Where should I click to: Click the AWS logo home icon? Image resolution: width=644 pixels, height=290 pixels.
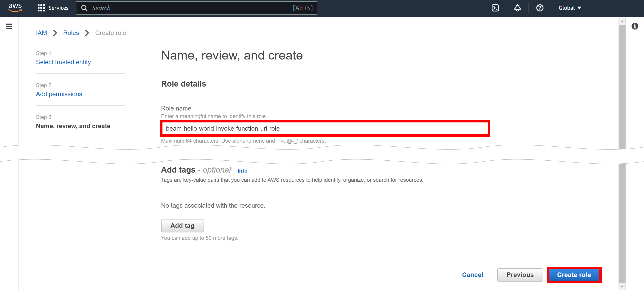pos(15,7)
